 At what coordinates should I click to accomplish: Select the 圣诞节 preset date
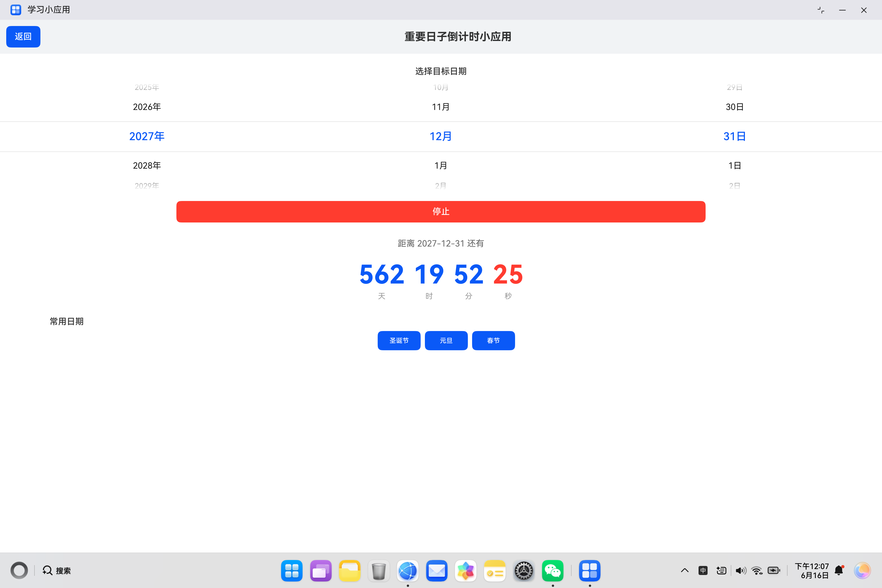click(x=399, y=340)
